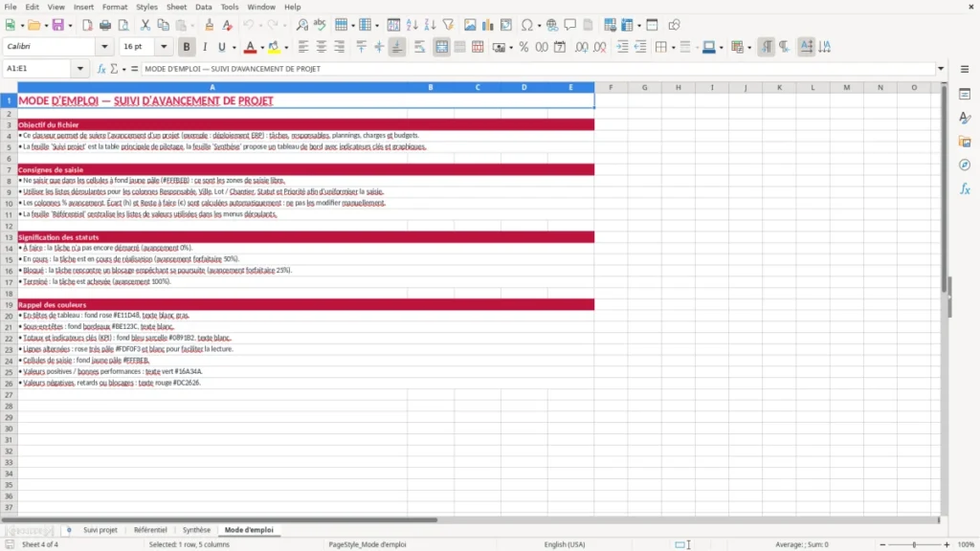Image resolution: width=980 pixels, height=551 pixels.
Task: Center text horizontally
Action: (x=322, y=47)
